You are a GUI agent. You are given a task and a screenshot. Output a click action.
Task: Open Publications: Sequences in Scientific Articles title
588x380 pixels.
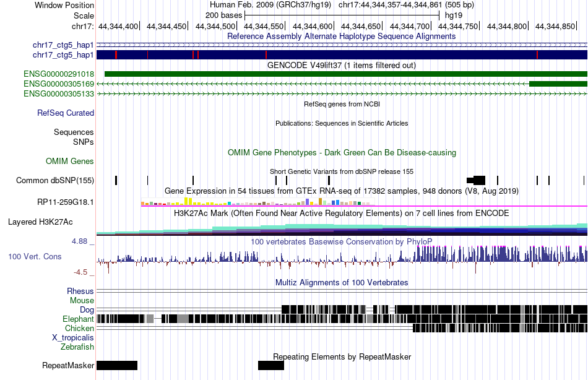pyautogui.click(x=342, y=123)
